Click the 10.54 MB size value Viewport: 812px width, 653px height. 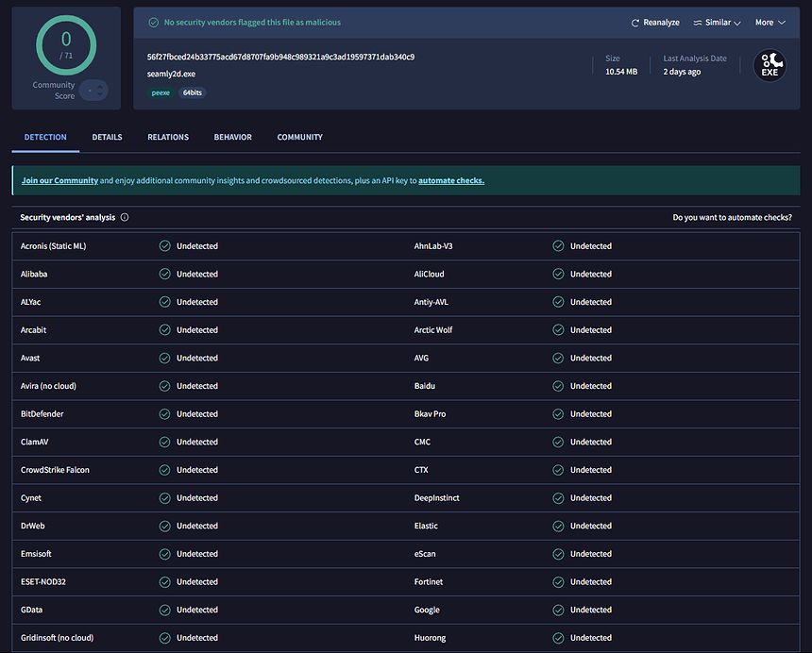(x=621, y=72)
